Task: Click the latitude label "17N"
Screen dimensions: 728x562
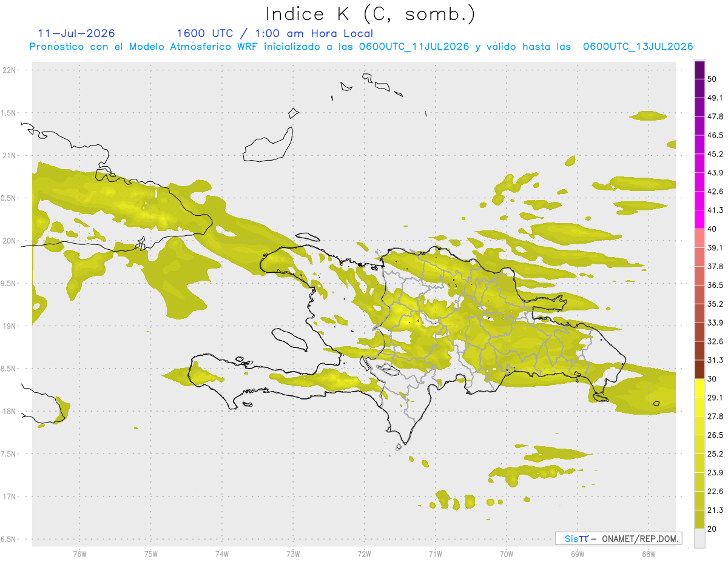Action: coord(10,497)
